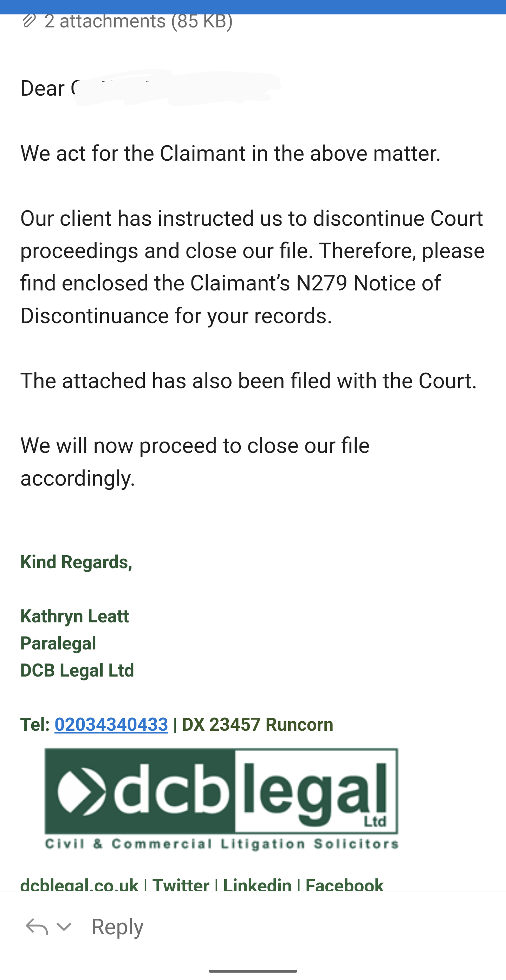506x980 pixels.
Task: Expand the reply options chevron
Action: coord(64,926)
